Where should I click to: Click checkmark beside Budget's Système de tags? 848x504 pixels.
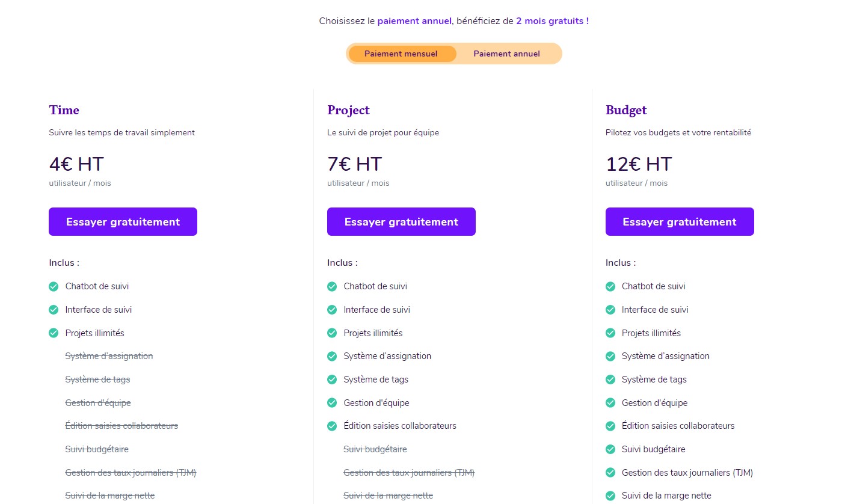click(610, 380)
